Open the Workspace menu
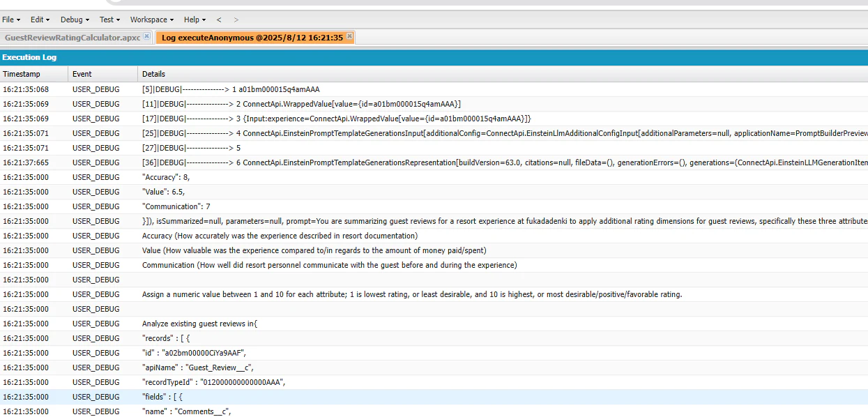Viewport: 868px width, 417px height. pos(152,20)
